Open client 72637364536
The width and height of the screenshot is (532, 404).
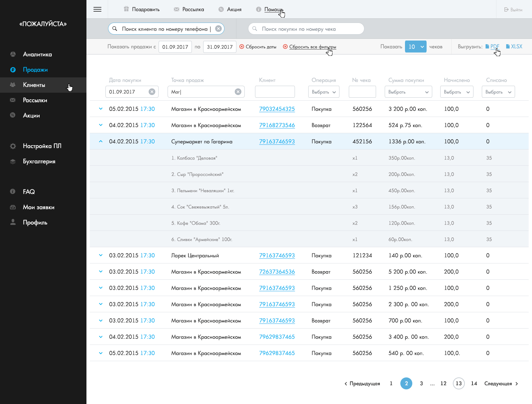277,272
